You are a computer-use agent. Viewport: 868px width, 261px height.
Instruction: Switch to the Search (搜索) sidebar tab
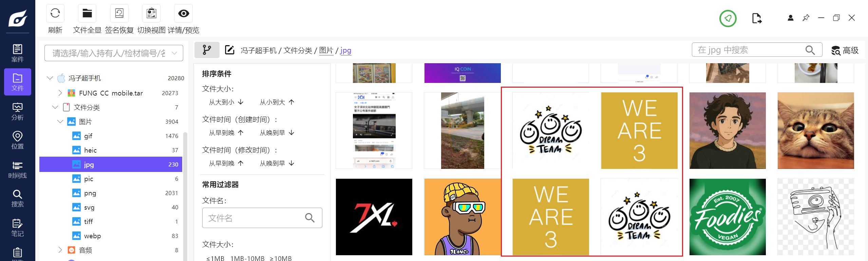point(17,198)
